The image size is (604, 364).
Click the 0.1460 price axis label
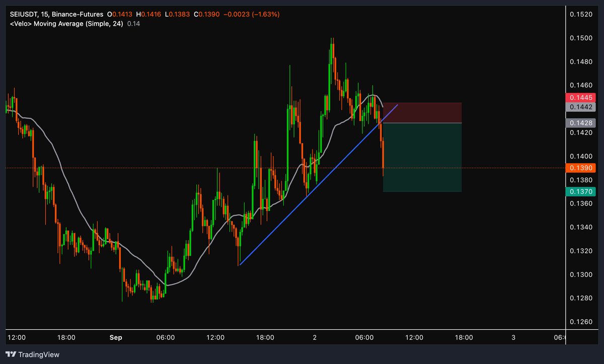[x=581, y=86]
